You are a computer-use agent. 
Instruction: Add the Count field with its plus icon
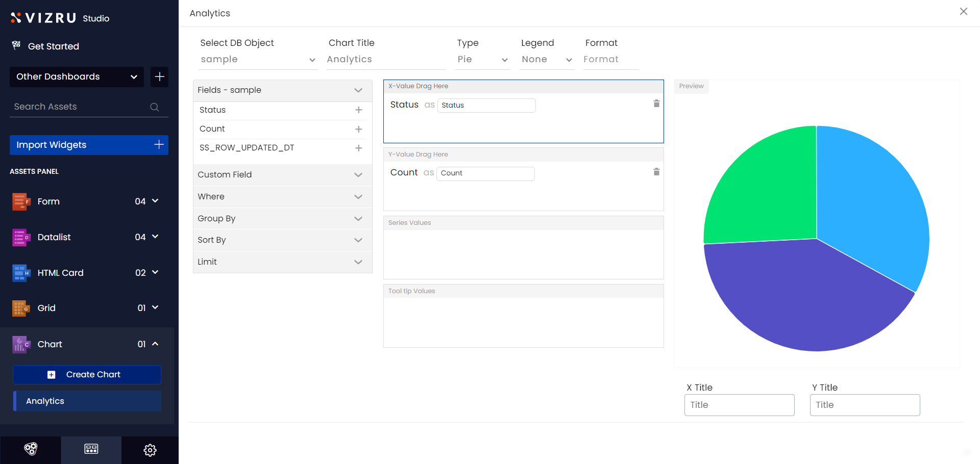coord(358,130)
